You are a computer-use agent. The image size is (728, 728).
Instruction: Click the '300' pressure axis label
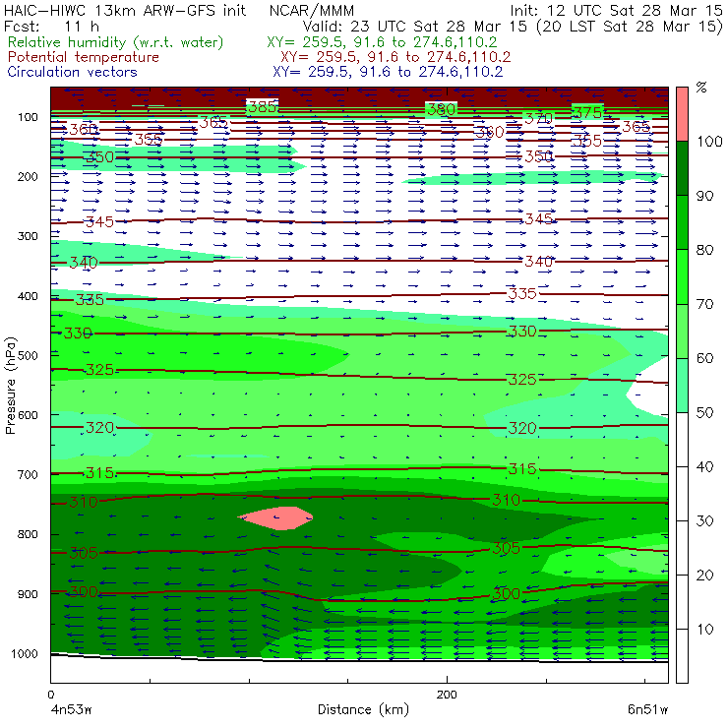28,236
